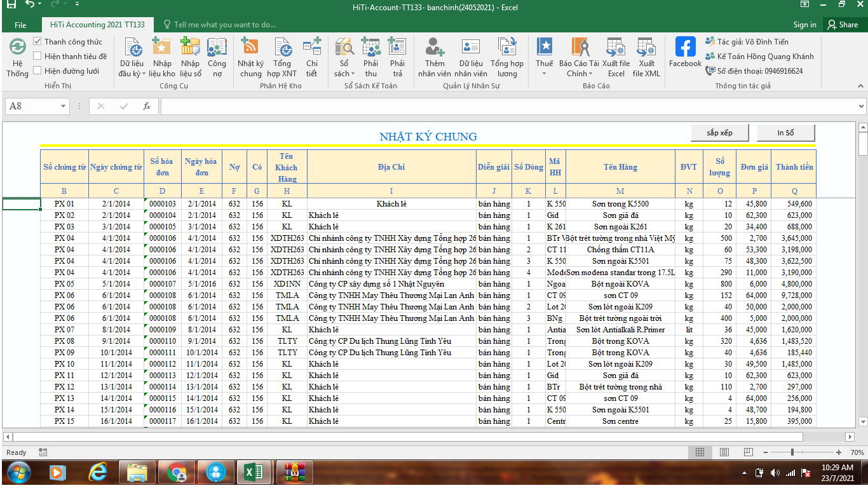
Task: Open the Name Box dropdown arrow
Action: point(63,106)
